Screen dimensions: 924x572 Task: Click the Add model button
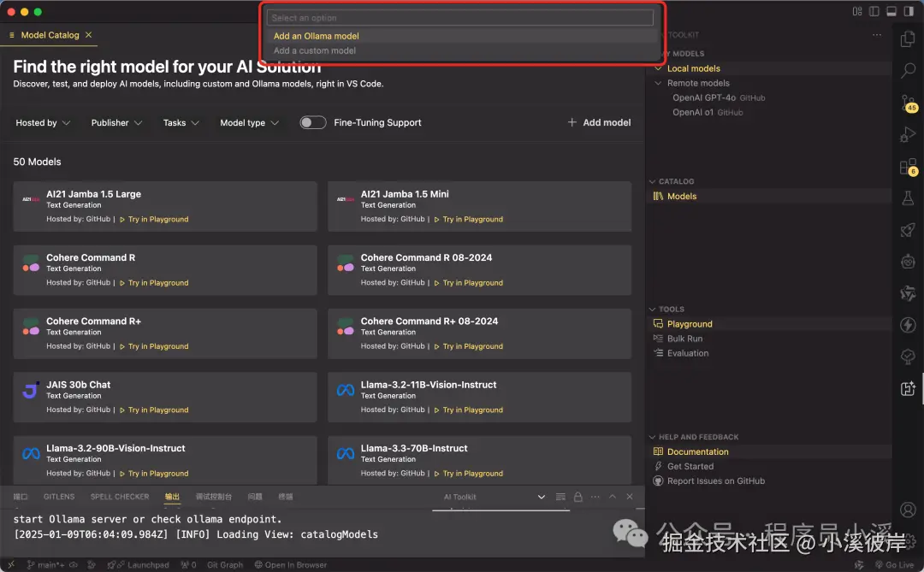599,122
